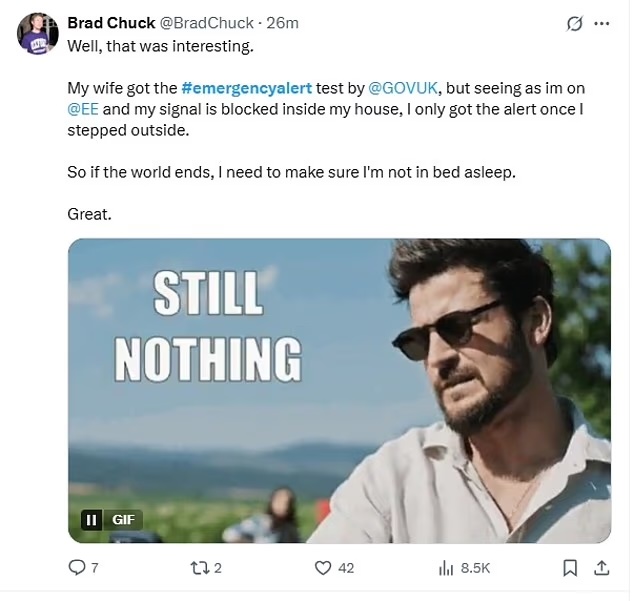Viewport: 634px width, 601px height.
Task: Click the 42 likes count
Action: (346, 568)
